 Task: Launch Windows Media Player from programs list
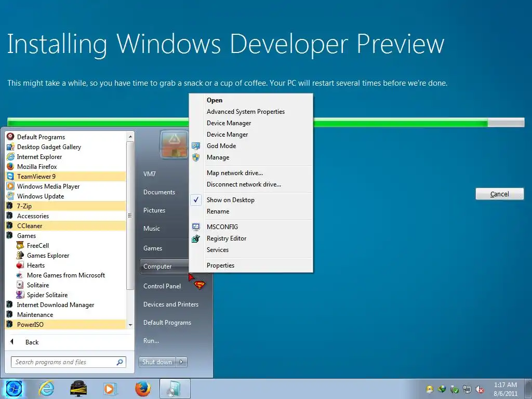point(48,187)
